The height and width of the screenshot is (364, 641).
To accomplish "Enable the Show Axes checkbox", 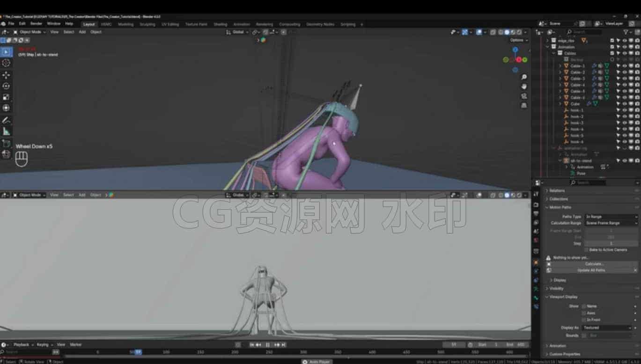I will [x=584, y=313].
